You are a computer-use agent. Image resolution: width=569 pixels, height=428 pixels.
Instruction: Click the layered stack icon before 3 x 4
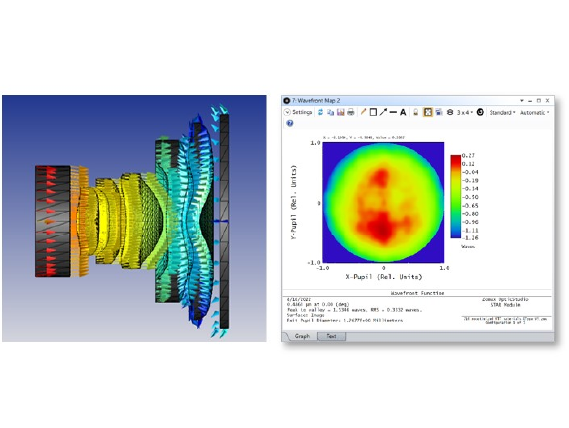[450, 112]
